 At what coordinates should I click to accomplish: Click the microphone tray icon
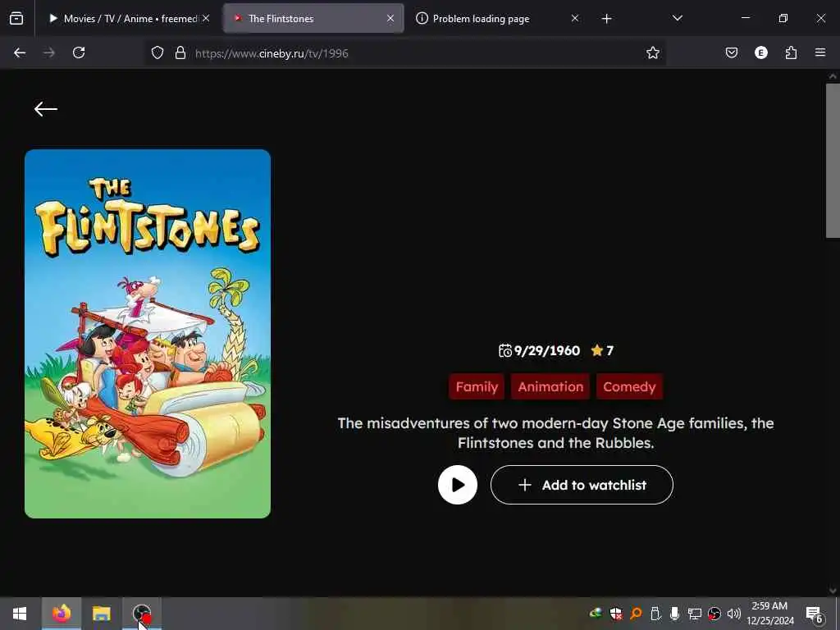point(674,614)
